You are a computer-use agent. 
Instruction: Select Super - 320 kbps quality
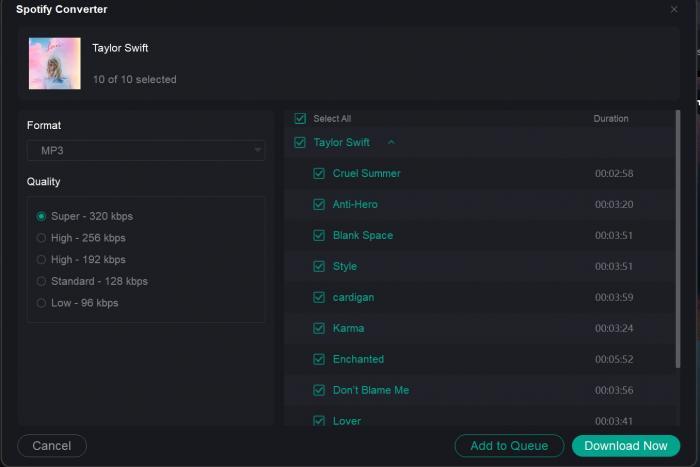click(41, 217)
